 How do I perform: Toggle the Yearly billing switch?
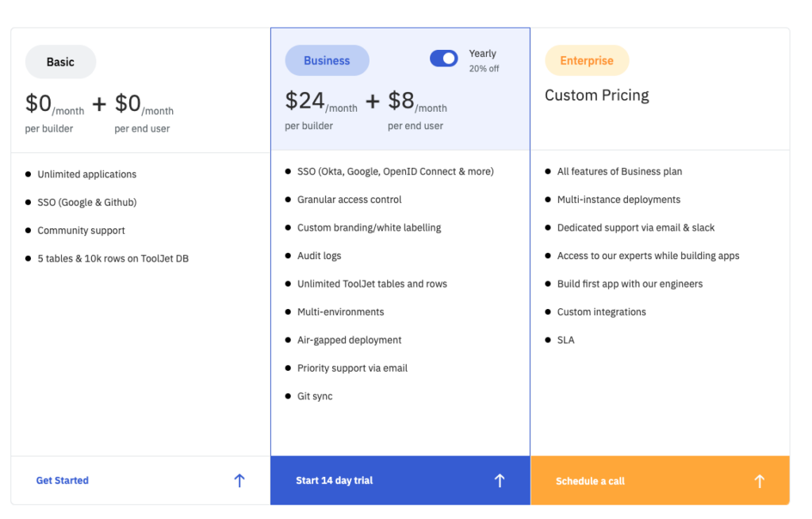point(443,59)
